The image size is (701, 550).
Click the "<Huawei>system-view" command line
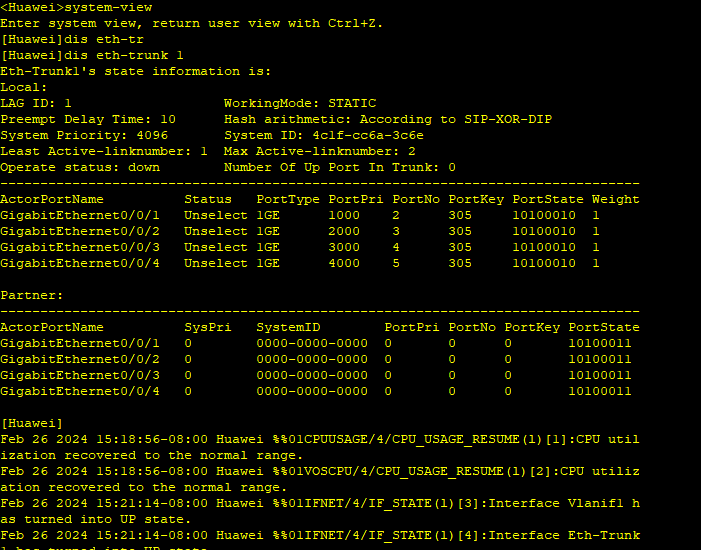coord(76,8)
